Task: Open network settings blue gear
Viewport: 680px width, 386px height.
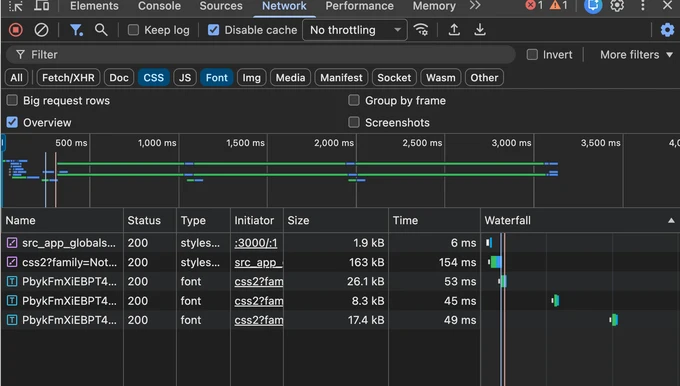Action: [x=667, y=30]
